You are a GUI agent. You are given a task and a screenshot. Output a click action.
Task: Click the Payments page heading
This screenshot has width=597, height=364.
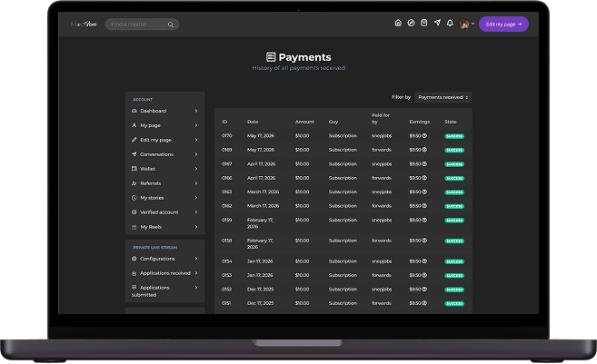[x=298, y=57]
